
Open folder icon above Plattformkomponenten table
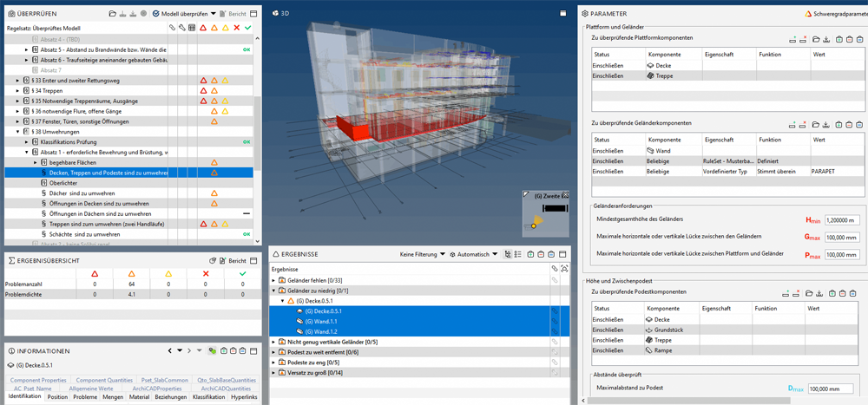pyautogui.click(x=816, y=39)
